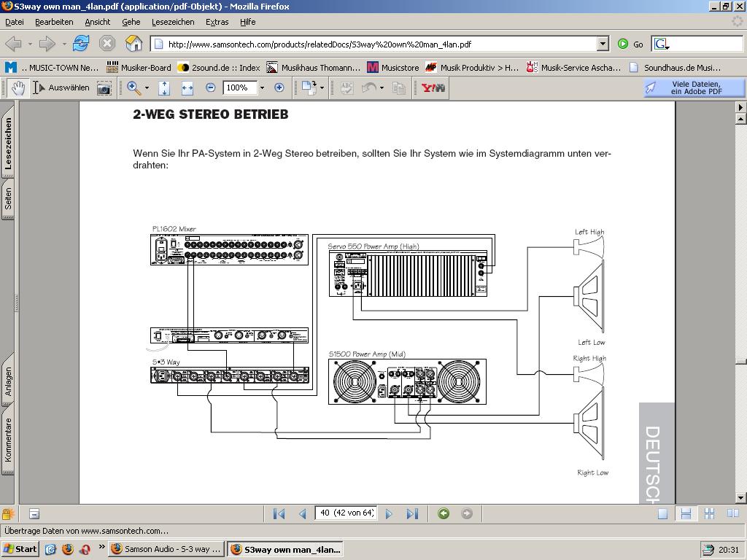Select the snapshot camera tool
747x560 pixels.
click(104, 88)
